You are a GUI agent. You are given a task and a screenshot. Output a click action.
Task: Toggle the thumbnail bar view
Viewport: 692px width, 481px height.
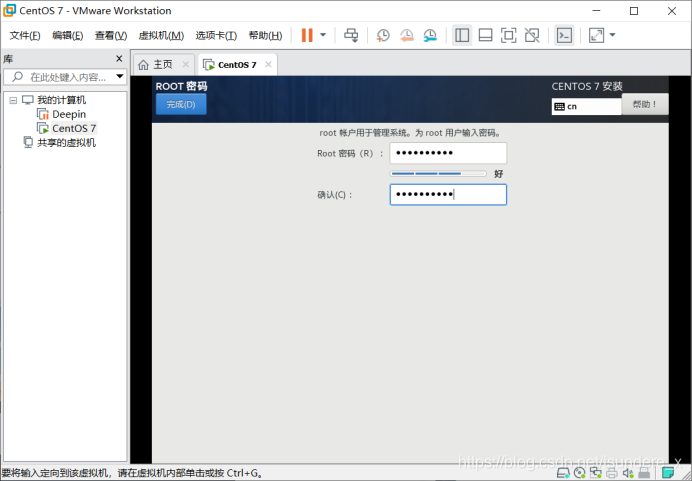485,35
